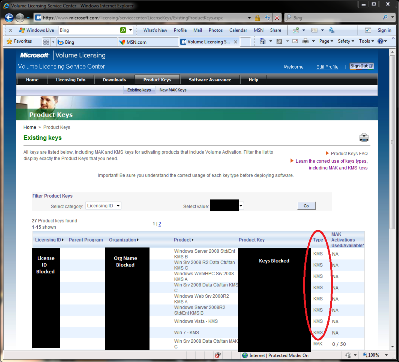The width and height of the screenshot is (399, 362).
Task: Click the Home breadcrumb link
Action: (x=29, y=127)
